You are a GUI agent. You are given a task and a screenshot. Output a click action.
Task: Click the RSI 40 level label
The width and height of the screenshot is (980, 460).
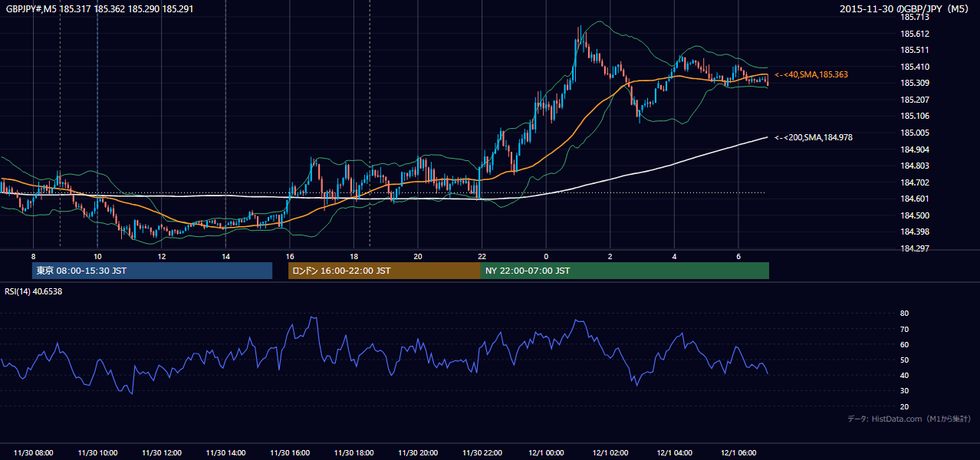point(904,375)
